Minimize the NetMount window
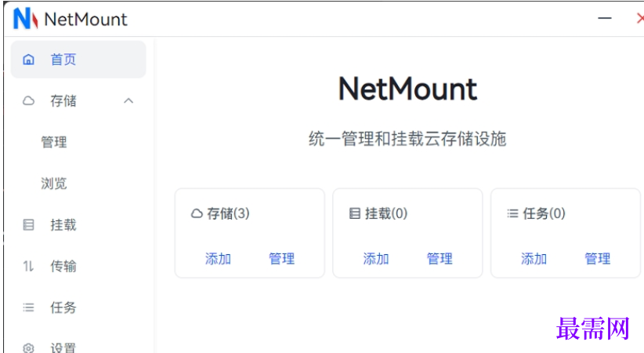The height and width of the screenshot is (353, 644). 605,18
